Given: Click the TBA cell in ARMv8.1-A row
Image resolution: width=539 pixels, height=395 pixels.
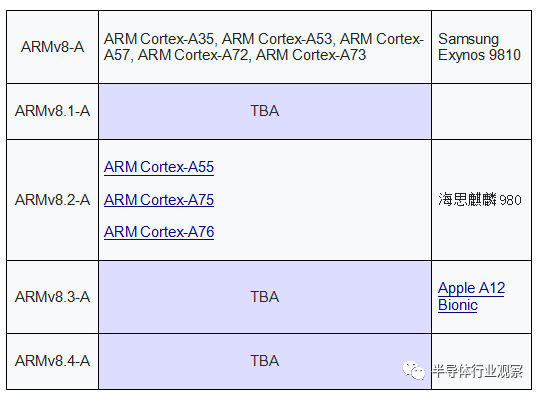Looking at the screenshot, I should click(265, 111).
